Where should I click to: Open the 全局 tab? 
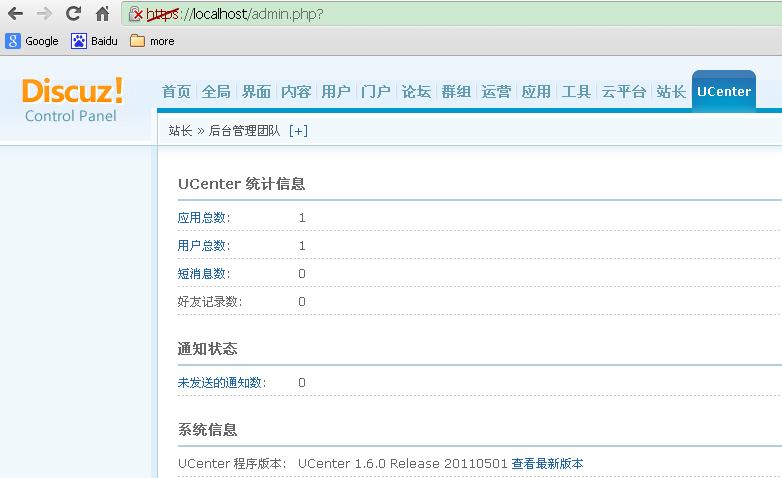(216, 91)
